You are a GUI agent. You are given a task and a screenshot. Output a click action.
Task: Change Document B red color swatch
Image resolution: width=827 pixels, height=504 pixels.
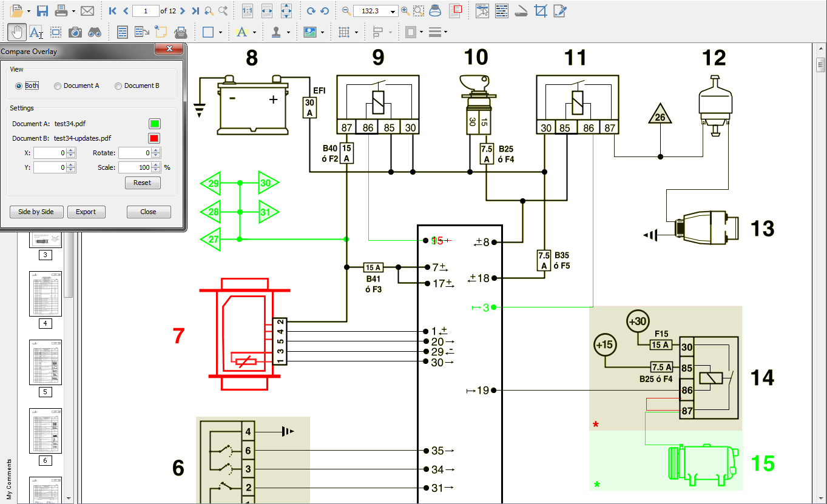(154, 138)
